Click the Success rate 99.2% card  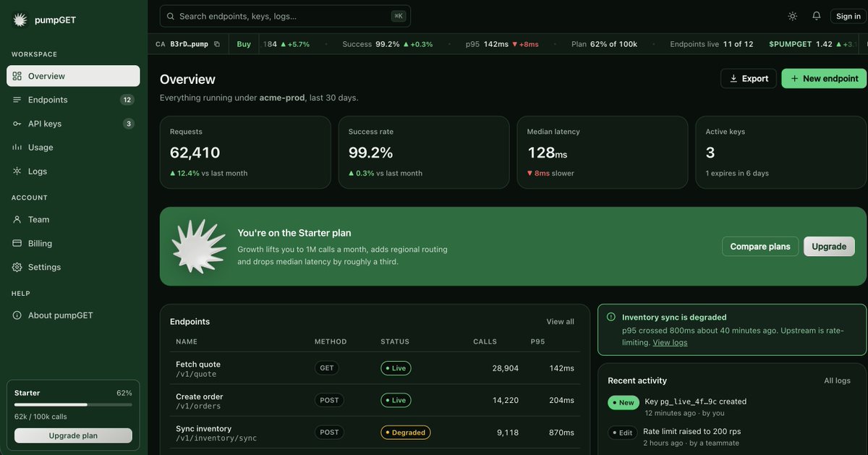424,153
